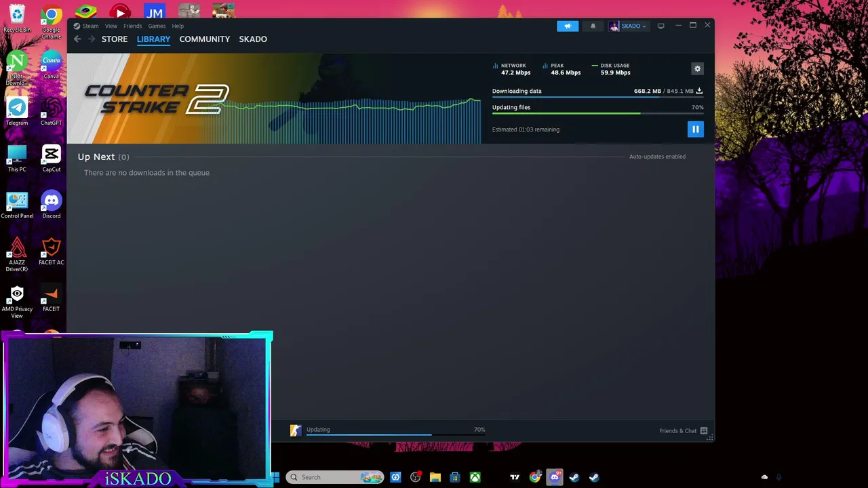Click the Auto-updates enabled label
The width and height of the screenshot is (868, 488).
tap(657, 157)
